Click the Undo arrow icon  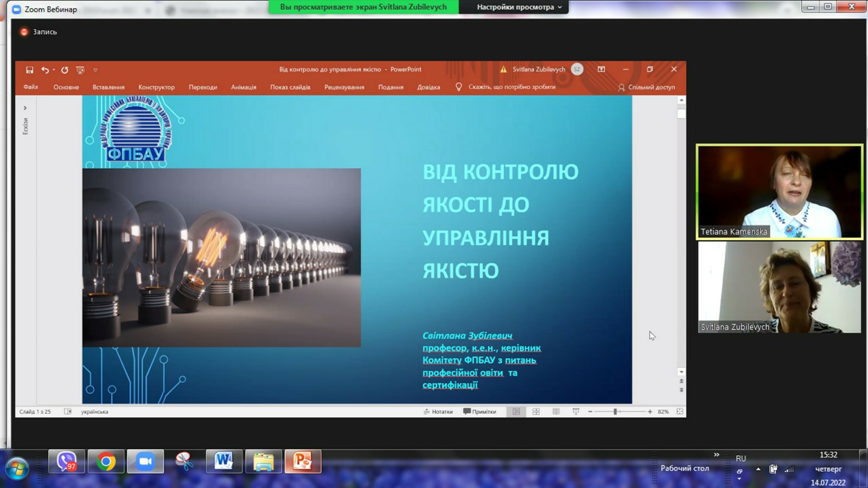point(45,70)
